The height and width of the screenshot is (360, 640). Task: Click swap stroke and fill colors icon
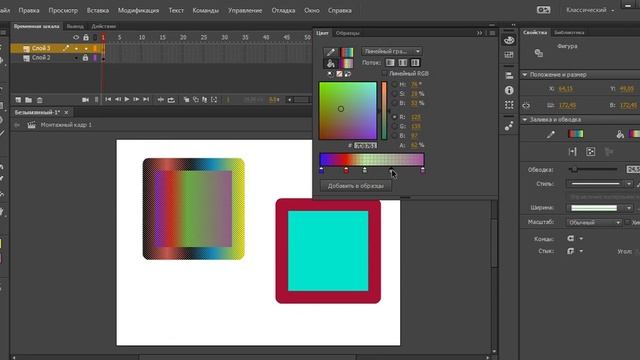(x=348, y=74)
